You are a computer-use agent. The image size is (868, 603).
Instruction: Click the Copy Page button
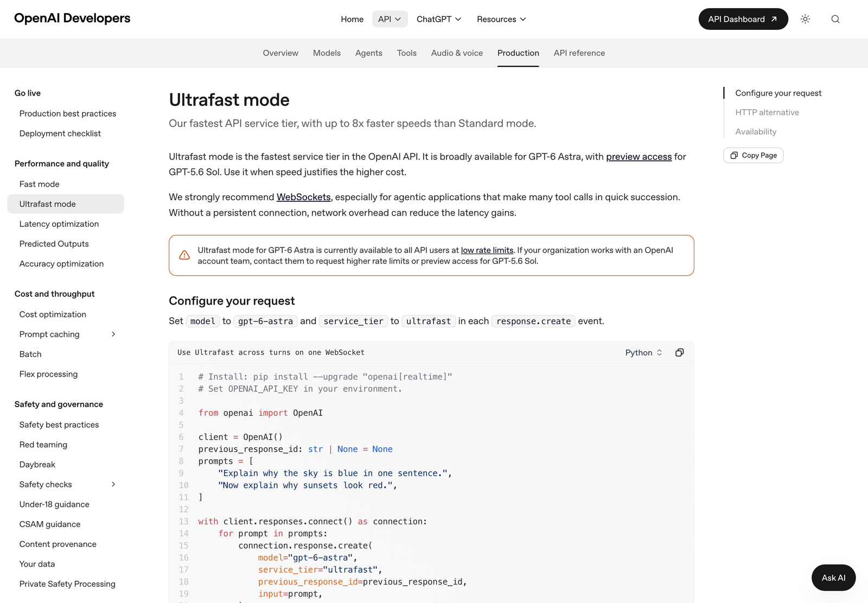(x=754, y=155)
